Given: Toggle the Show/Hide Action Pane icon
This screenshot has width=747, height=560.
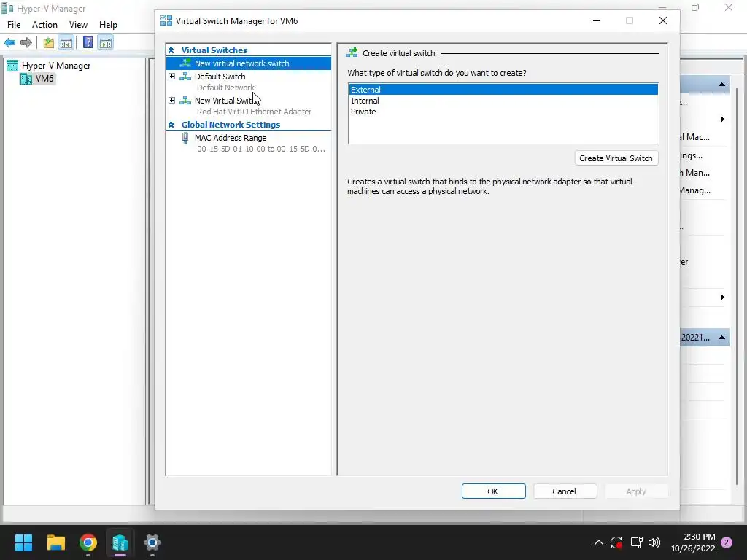Looking at the screenshot, I should [106, 43].
